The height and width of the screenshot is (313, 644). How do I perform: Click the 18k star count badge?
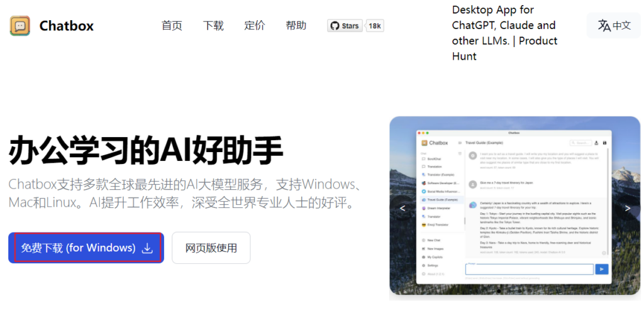375,26
